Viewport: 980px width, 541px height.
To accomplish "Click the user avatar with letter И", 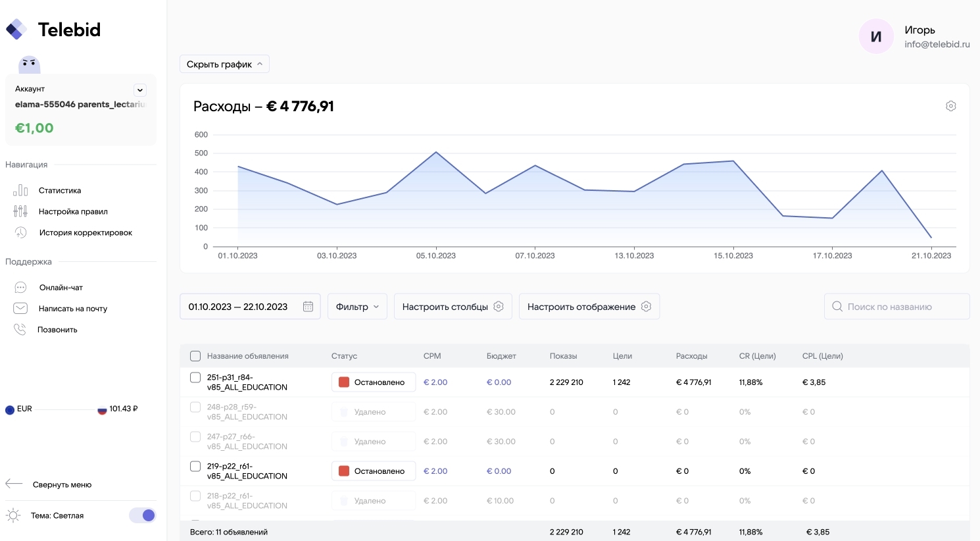I will 876,37.
